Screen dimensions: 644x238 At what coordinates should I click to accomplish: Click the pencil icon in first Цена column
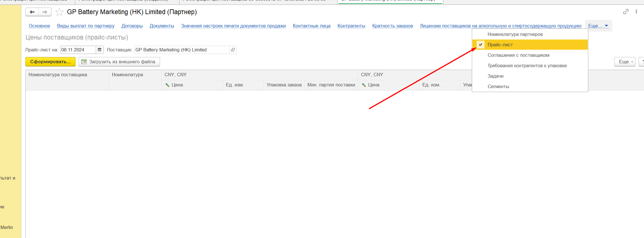click(x=167, y=85)
